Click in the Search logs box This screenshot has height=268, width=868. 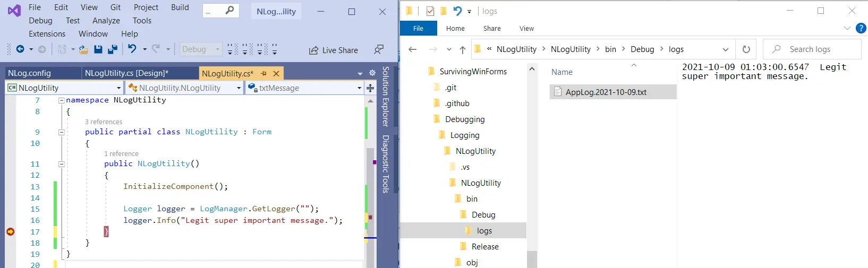[812, 49]
